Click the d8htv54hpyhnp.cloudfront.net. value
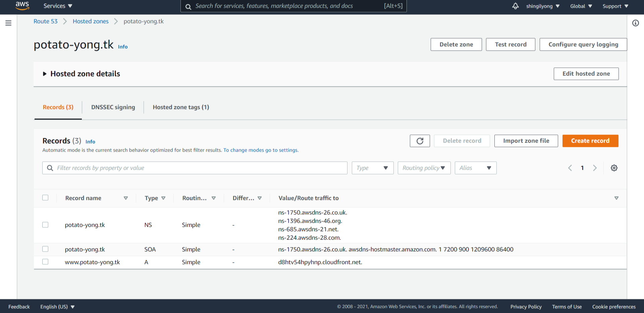 320,262
